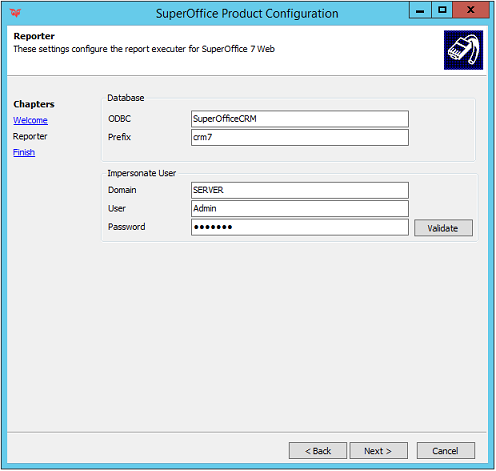Click the Reporter plug icon in header
This screenshot has width=496, height=471.
click(x=463, y=50)
